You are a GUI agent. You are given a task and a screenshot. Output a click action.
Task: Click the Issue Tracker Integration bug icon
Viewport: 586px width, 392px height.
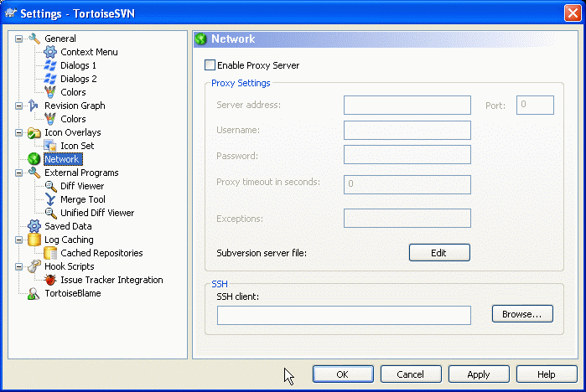(x=50, y=280)
